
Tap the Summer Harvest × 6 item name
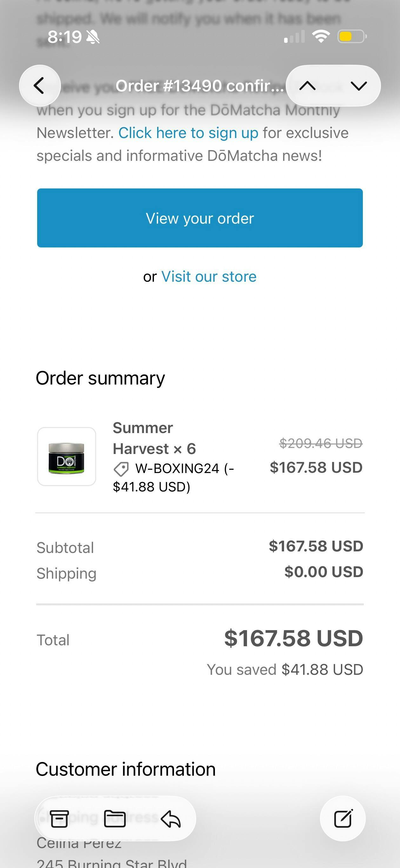tap(154, 438)
